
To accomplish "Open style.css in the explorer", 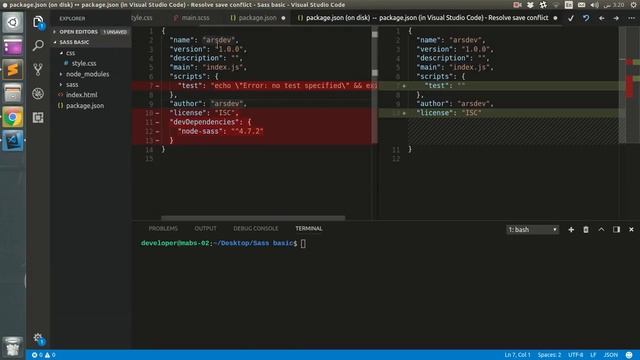I will pyautogui.click(x=84, y=63).
